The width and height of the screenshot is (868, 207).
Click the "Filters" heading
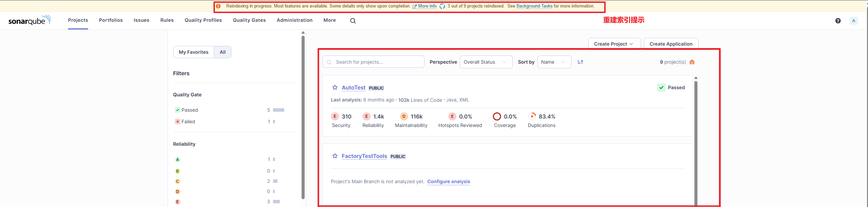pyautogui.click(x=181, y=73)
